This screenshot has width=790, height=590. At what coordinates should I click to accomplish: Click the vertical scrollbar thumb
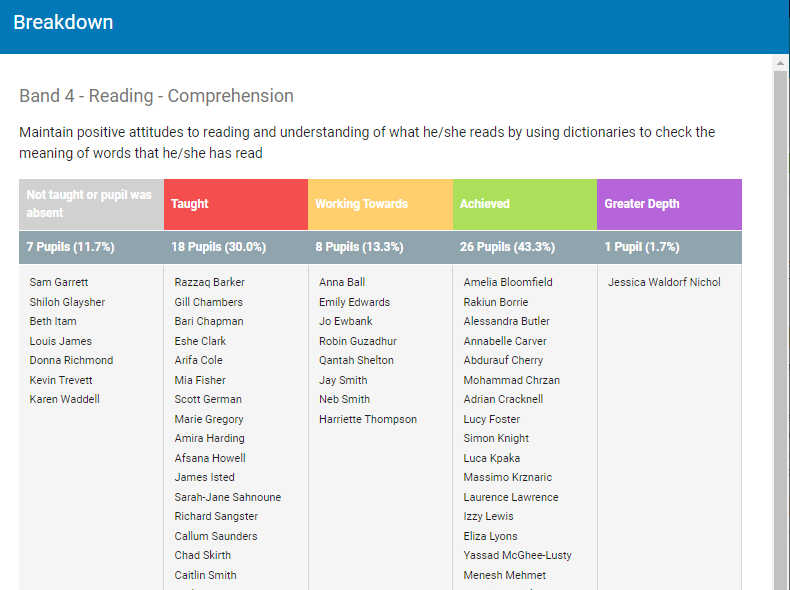tap(780, 330)
